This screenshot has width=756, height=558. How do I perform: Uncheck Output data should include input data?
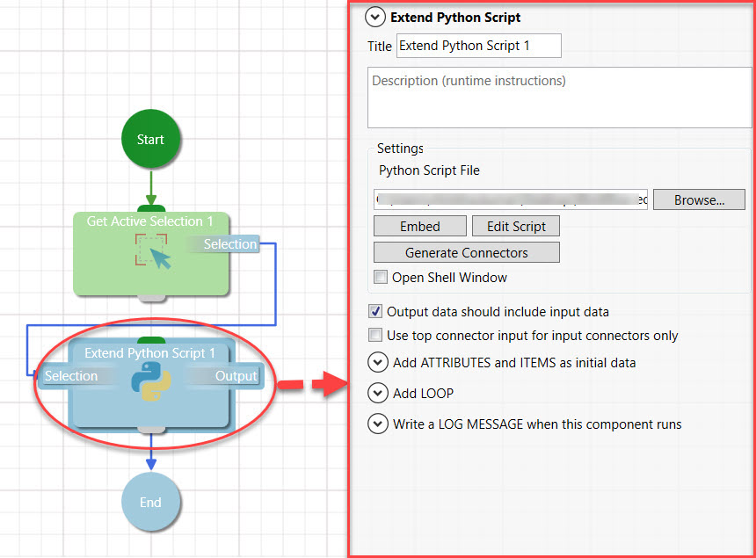coord(376,311)
